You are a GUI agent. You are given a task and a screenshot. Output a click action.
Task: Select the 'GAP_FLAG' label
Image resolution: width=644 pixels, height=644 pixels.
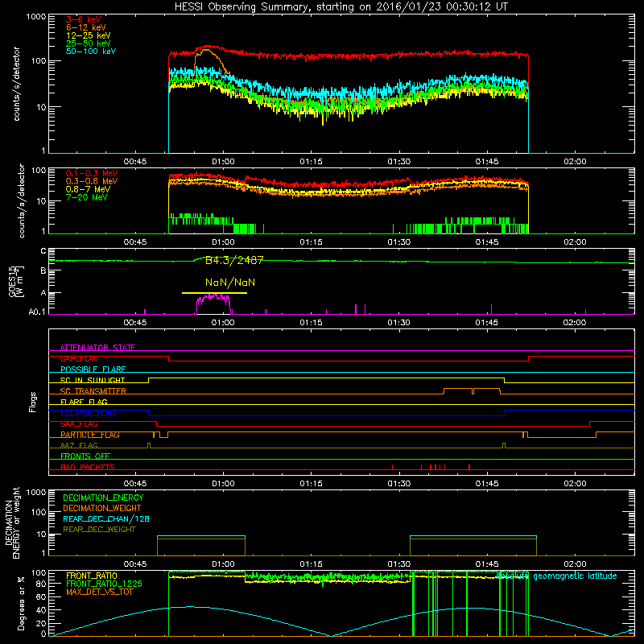pyautogui.click(x=79, y=358)
